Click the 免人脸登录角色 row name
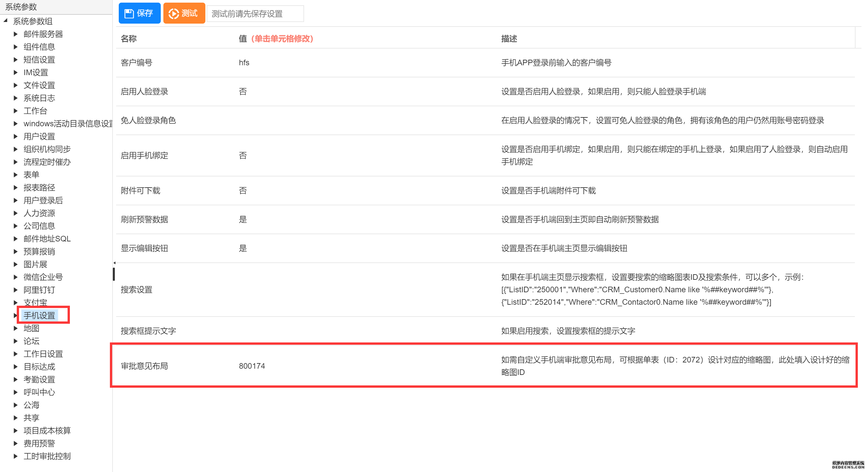Viewport: 868px width, 472px height. click(149, 121)
